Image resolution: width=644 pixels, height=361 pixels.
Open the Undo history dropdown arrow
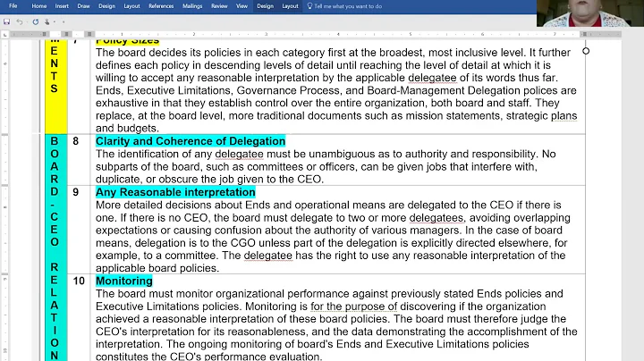tap(26, 21)
